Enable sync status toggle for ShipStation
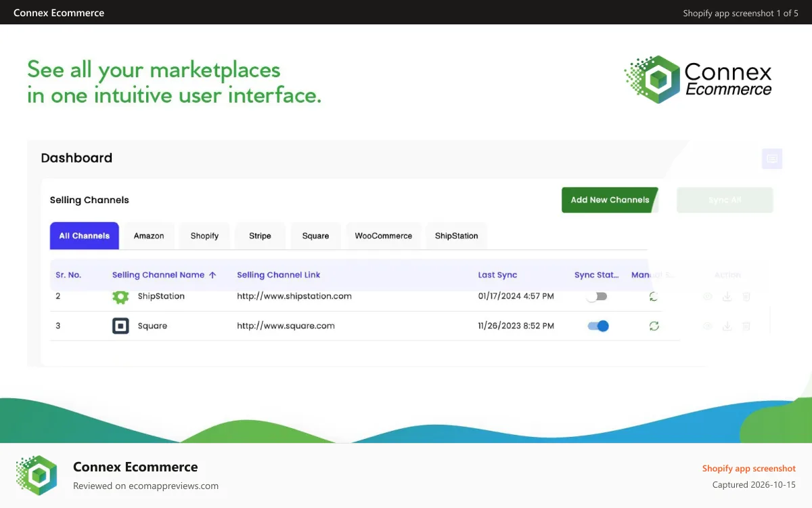Image resolution: width=812 pixels, height=508 pixels. [597, 296]
